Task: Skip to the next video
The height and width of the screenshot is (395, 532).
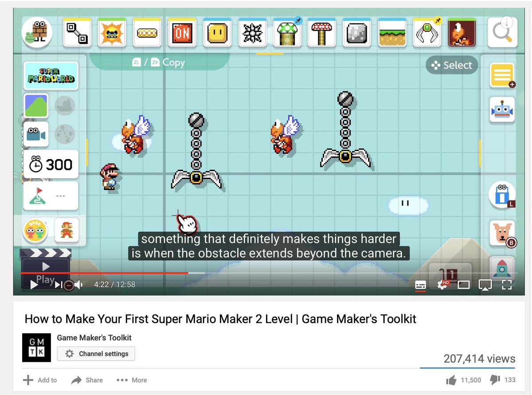Action: click(x=58, y=285)
